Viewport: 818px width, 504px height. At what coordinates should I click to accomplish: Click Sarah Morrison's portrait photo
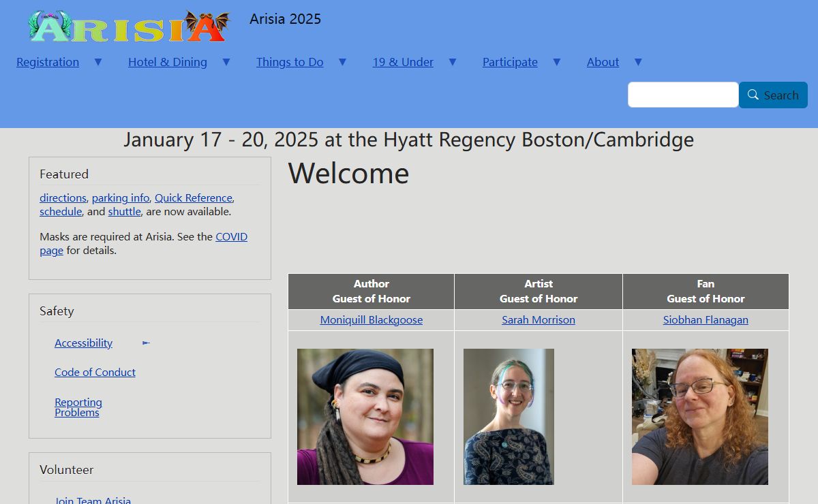point(509,417)
